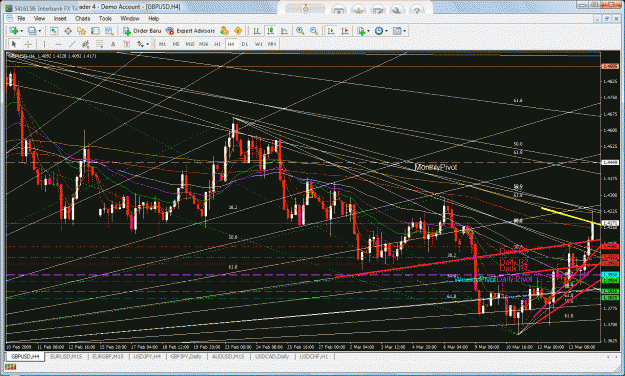Switch to the USDJPY,H4 chart tab
625x376 pixels.
pyautogui.click(x=147, y=356)
